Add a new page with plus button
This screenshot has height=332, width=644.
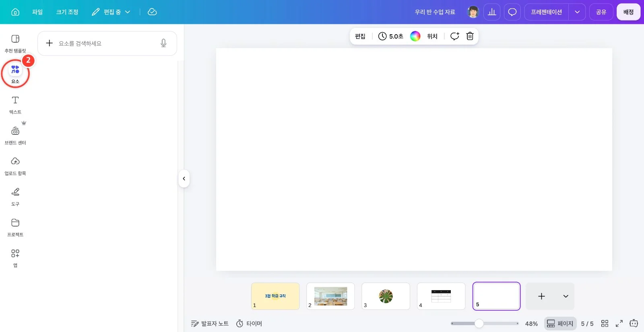[x=542, y=296]
